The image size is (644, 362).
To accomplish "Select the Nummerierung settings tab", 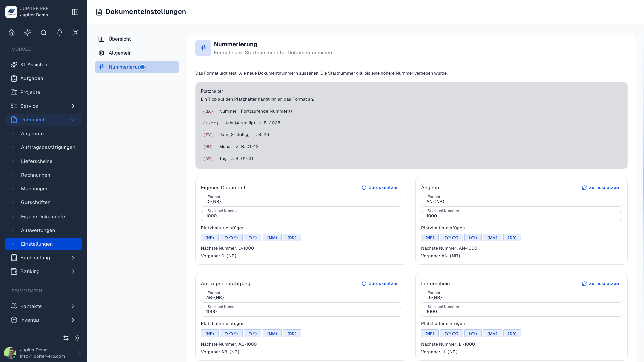I will (x=137, y=67).
